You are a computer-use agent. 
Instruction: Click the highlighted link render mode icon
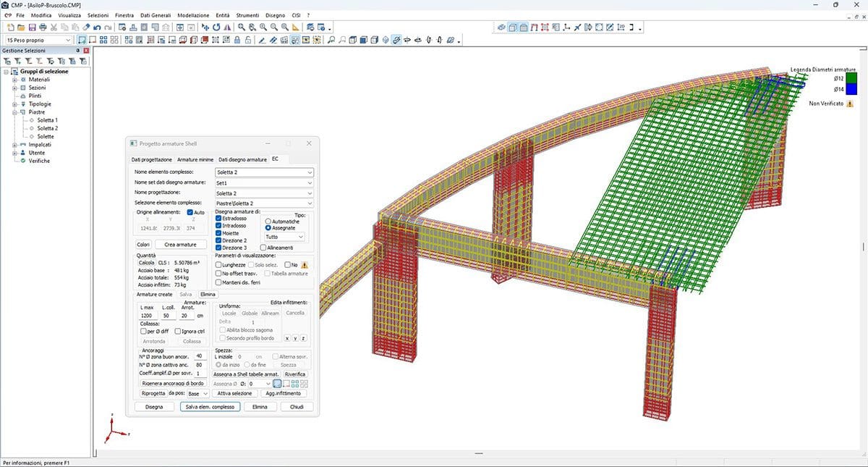click(396, 40)
